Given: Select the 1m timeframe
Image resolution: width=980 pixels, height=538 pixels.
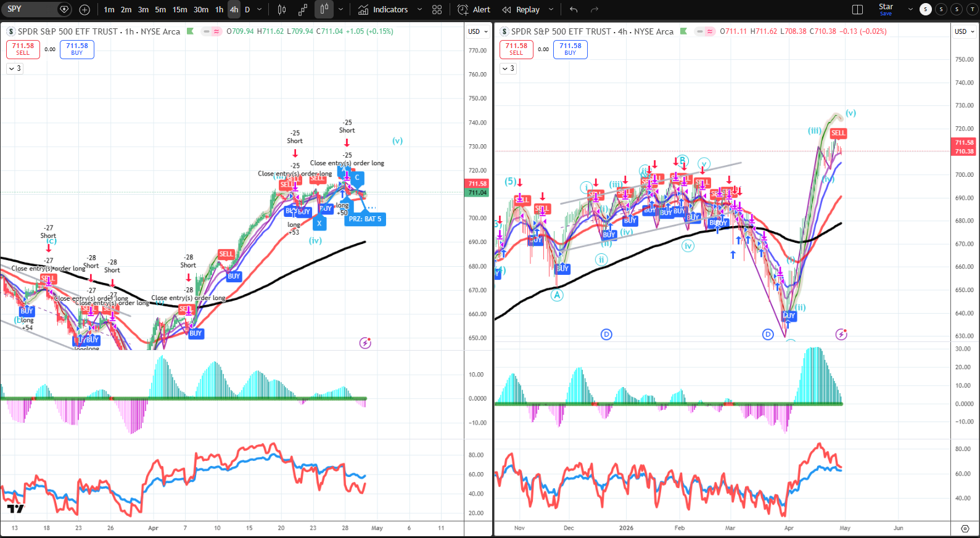Looking at the screenshot, I should coord(109,10).
